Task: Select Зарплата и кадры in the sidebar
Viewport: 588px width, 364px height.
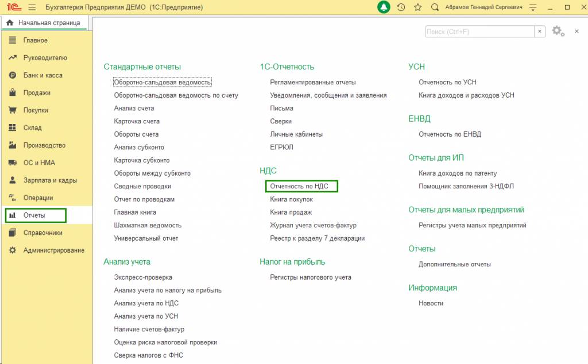Action: [x=51, y=180]
